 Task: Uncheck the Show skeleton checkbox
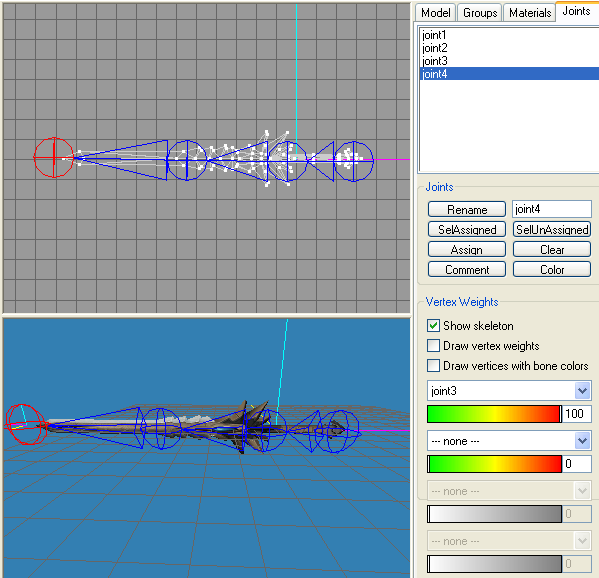coord(433,325)
